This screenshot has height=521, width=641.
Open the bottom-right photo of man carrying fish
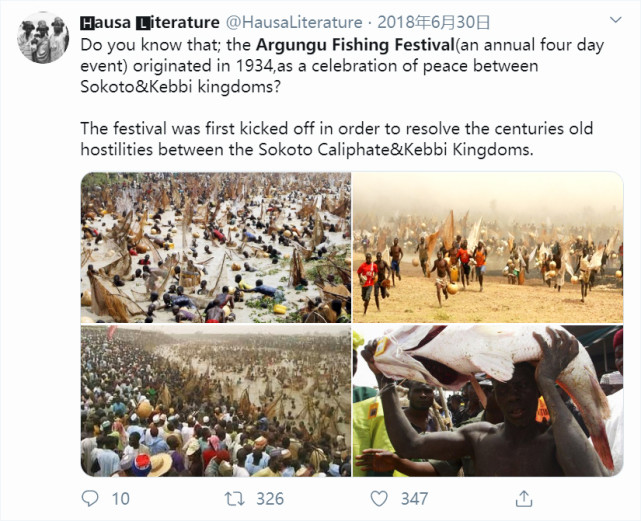pos(487,400)
